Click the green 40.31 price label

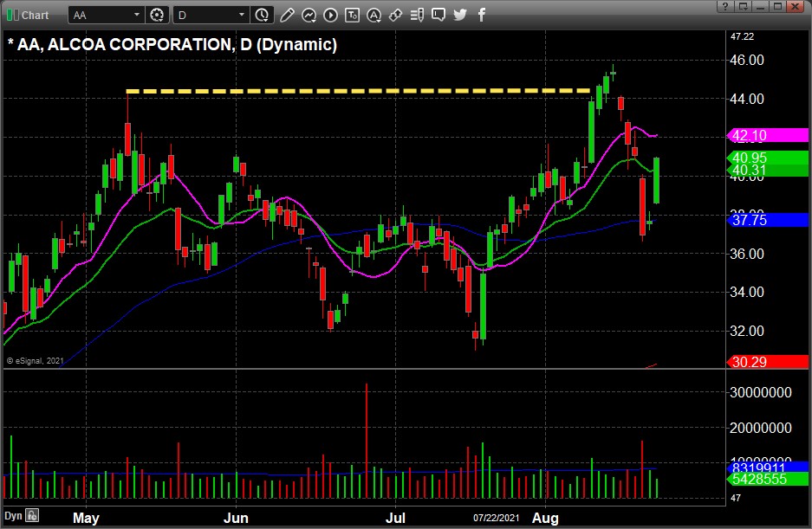coord(768,171)
